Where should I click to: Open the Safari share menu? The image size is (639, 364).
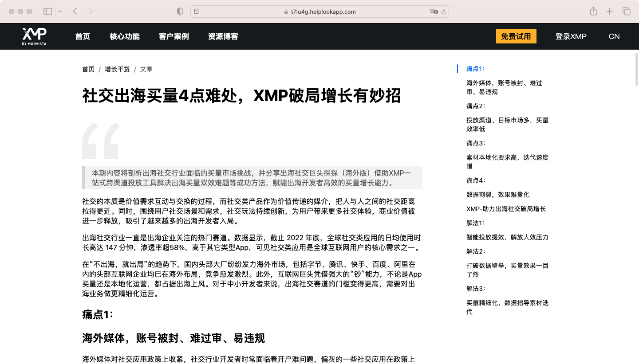click(593, 12)
